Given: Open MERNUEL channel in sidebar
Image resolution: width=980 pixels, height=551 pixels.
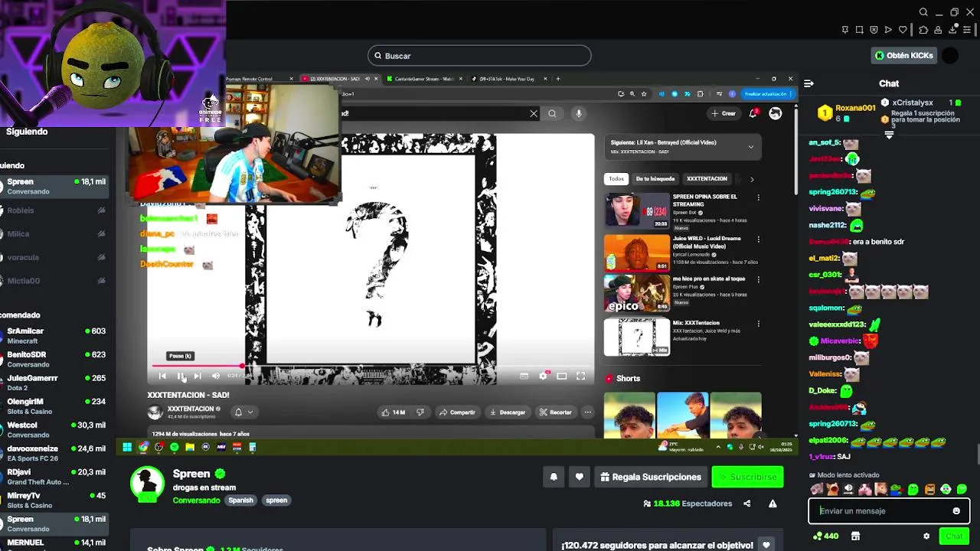Looking at the screenshot, I should [54, 543].
